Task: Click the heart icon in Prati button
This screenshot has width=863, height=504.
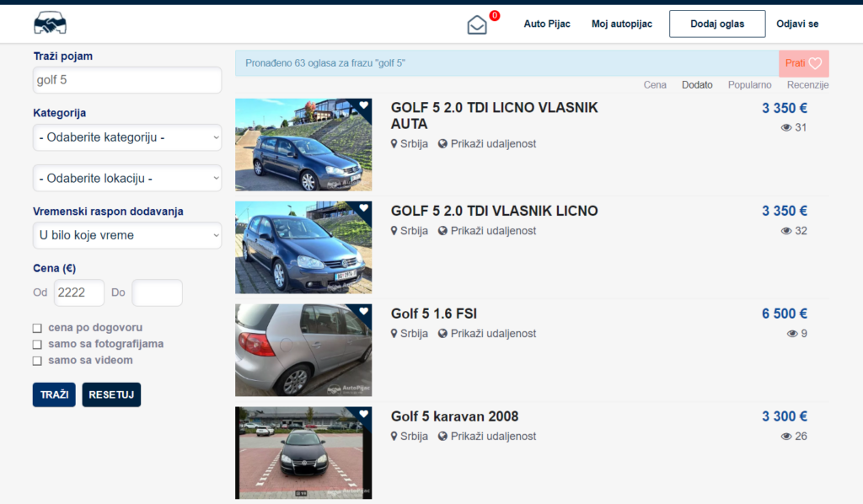Action: click(815, 63)
